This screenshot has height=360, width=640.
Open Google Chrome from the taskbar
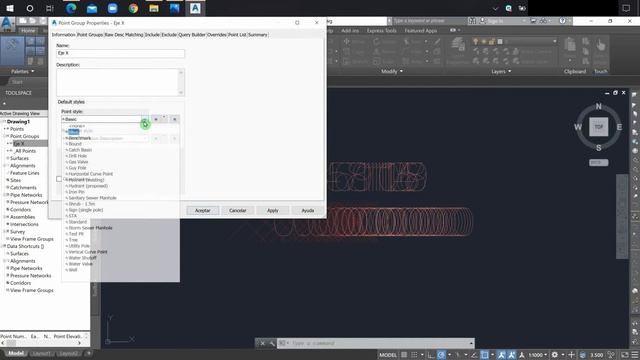(133, 8)
